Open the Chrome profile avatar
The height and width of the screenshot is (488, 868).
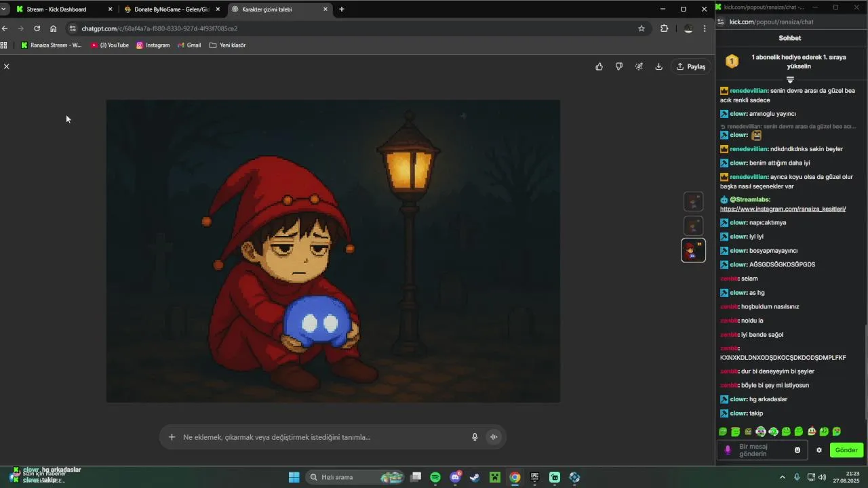click(x=688, y=28)
